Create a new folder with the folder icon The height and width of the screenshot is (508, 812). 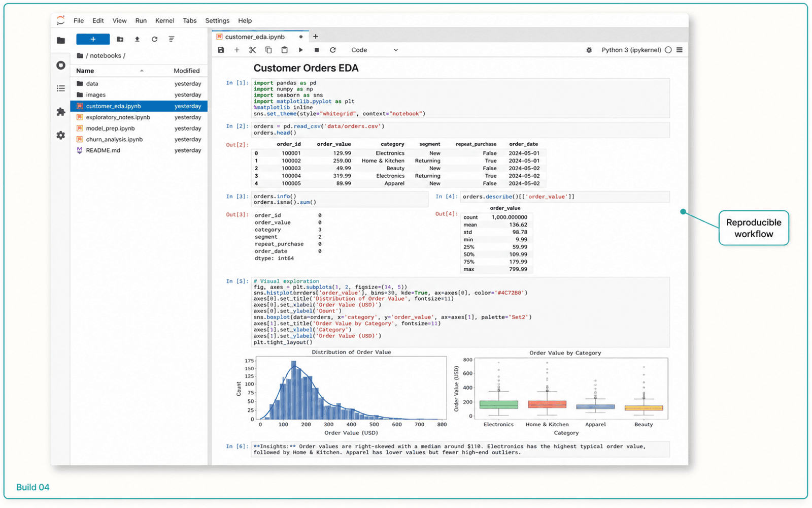tap(120, 39)
